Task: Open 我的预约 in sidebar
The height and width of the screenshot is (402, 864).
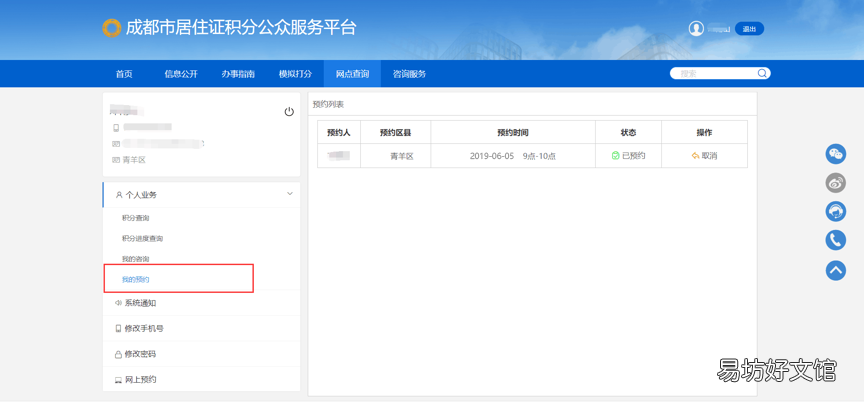Action: pyautogui.click(x=136, y=280)
